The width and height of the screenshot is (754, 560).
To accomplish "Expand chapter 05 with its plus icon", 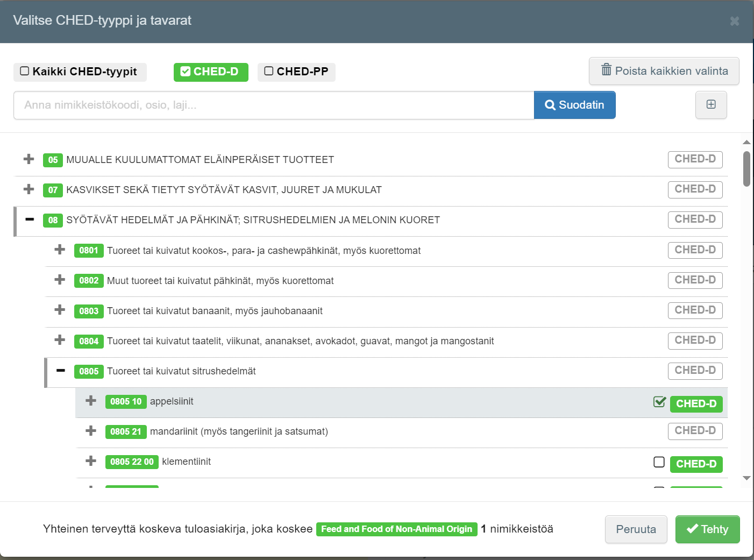I will coord(29,159).
